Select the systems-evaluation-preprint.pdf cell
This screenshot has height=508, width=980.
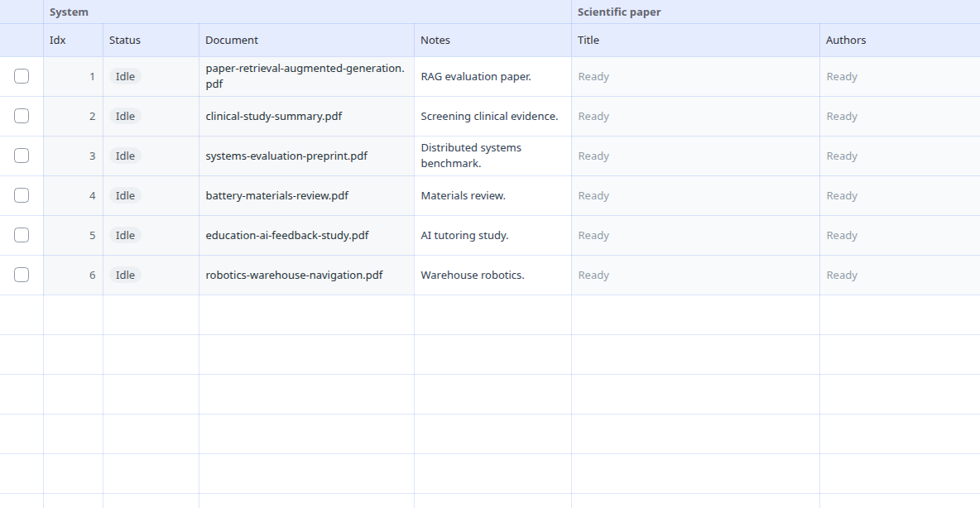[x=306, y=156]
